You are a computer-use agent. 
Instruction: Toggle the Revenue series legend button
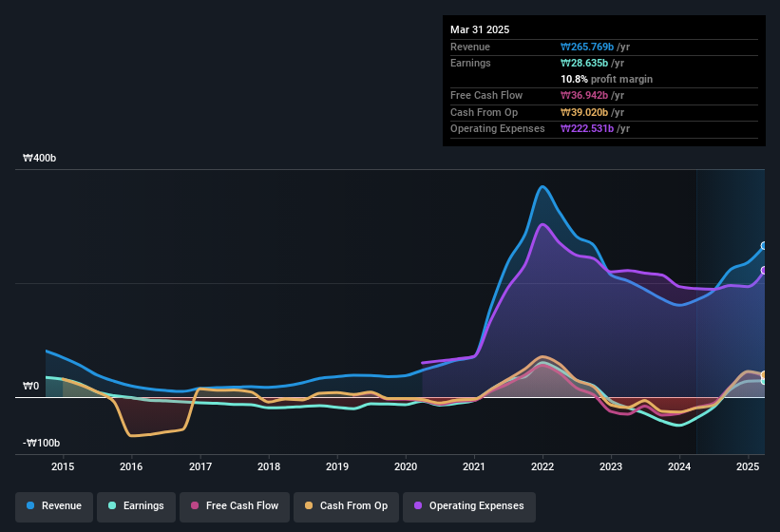54,506
